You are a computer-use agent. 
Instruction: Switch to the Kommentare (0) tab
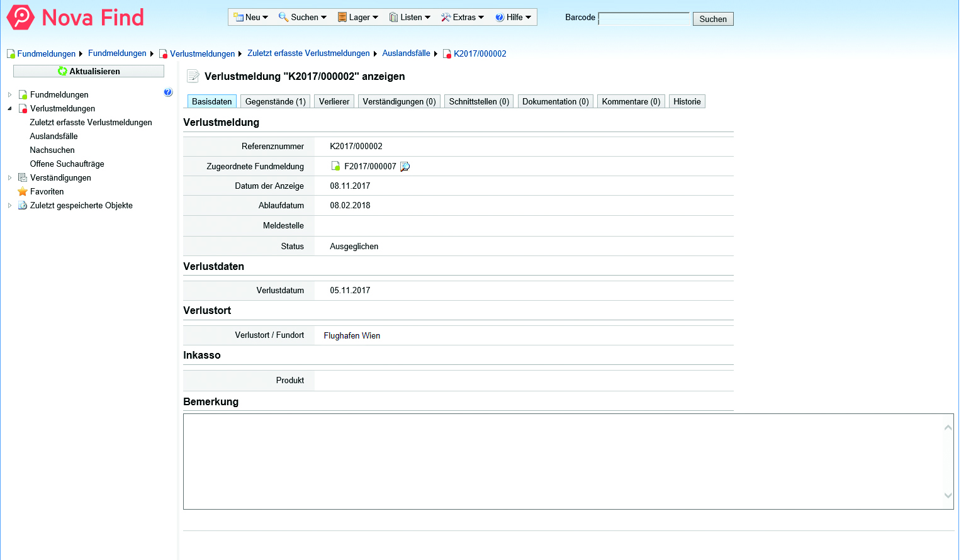click(631, 101)
